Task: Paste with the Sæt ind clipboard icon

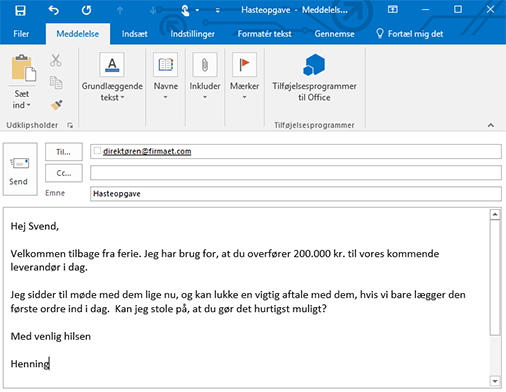Action: [24, 68]
